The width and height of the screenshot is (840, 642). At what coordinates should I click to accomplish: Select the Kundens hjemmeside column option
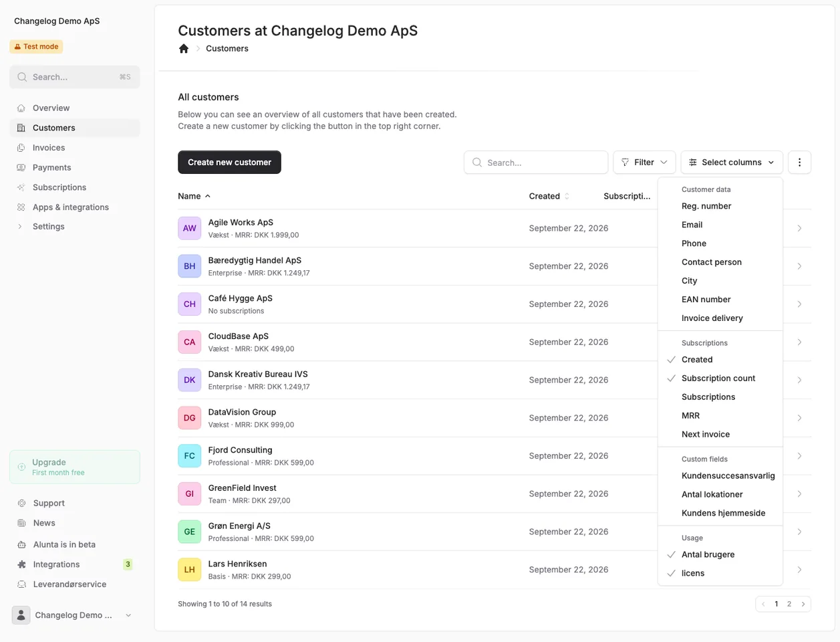point(720,514)
